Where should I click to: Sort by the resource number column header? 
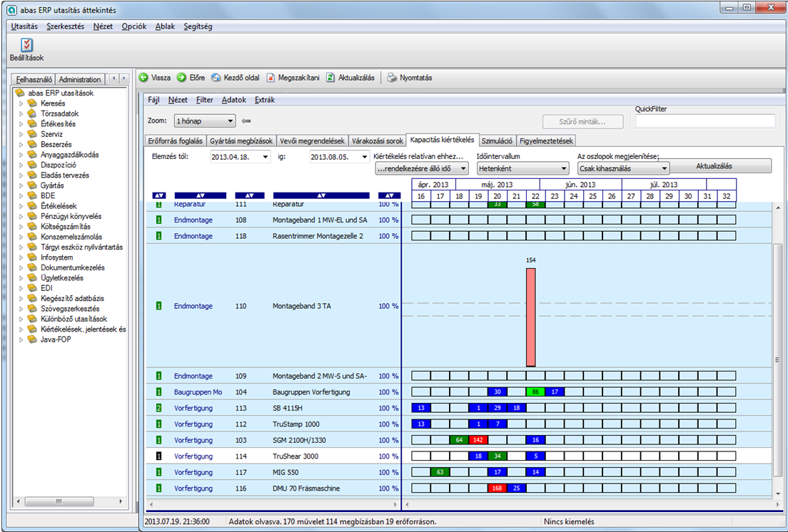click(250, 195)
